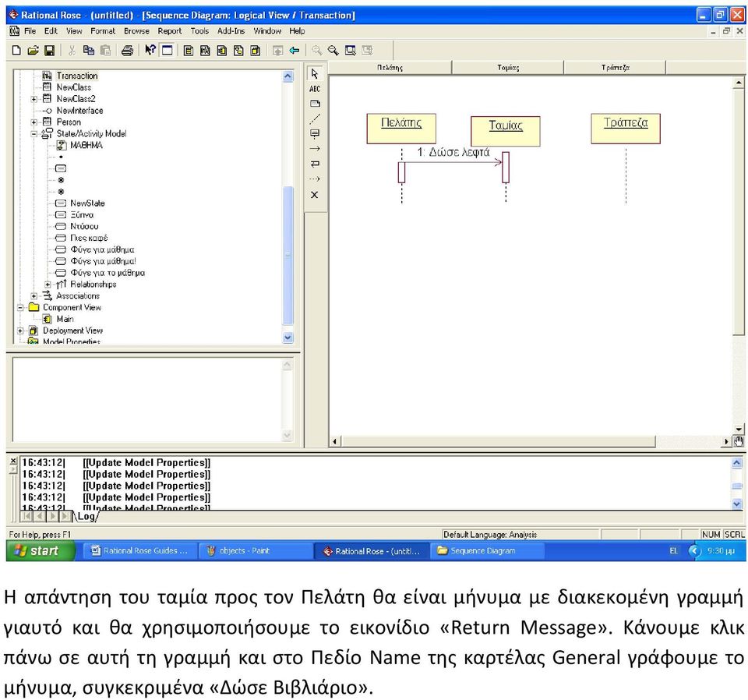
Task: Open the Format menu
Action: 103,31
